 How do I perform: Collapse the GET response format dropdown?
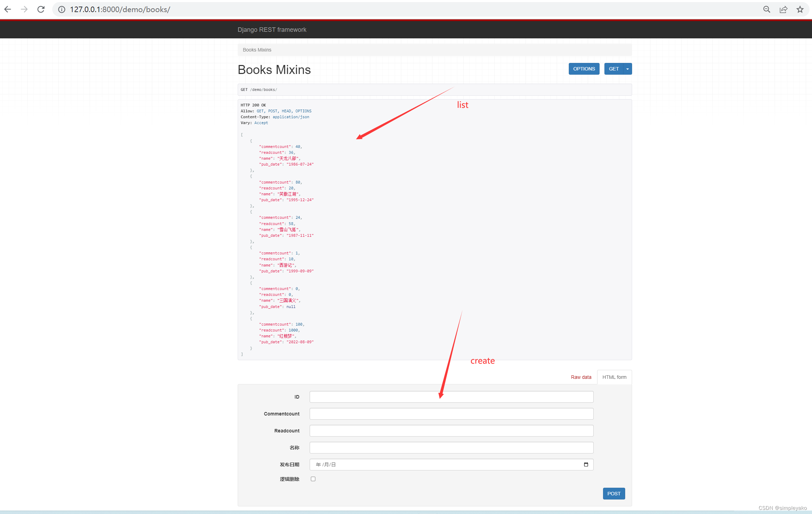[x=628, y=68]
